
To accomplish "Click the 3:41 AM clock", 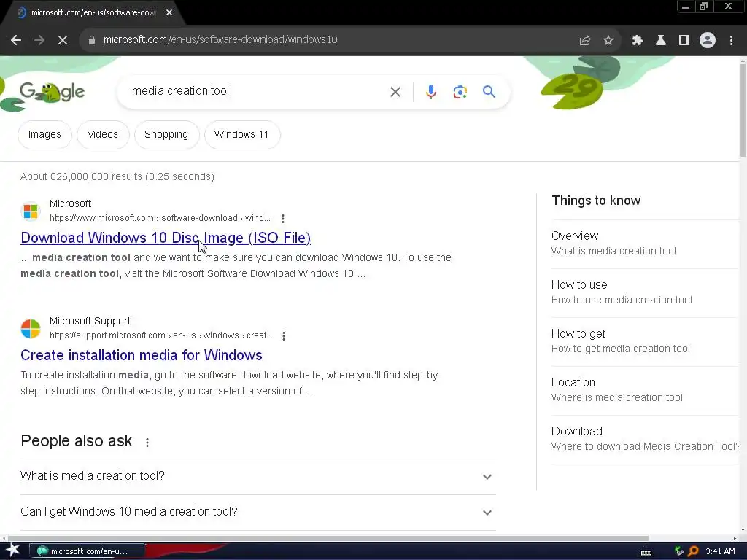I will pyautogui.click(x=720, y=551).
